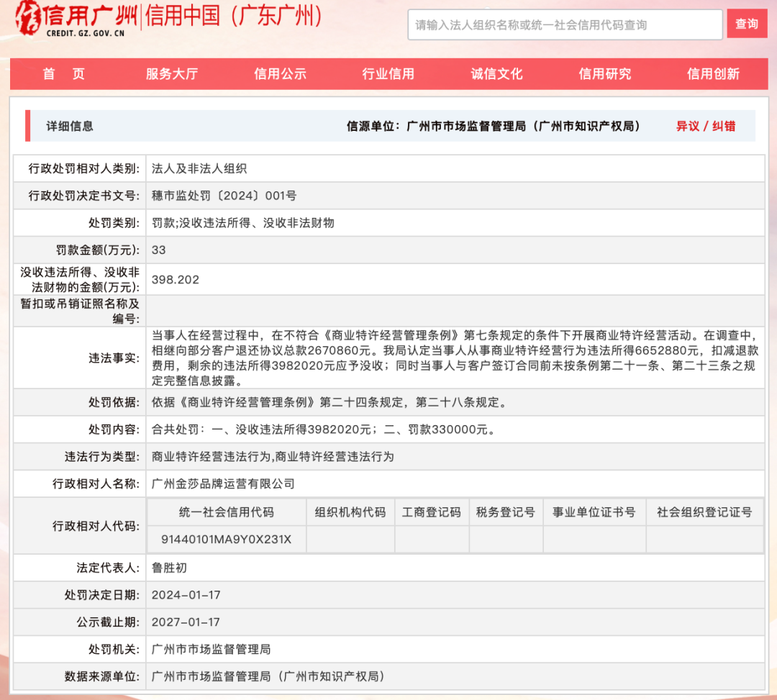Open the 信用研究 section
The height and width of the screenshot is (700, 777).
point(604,73)
